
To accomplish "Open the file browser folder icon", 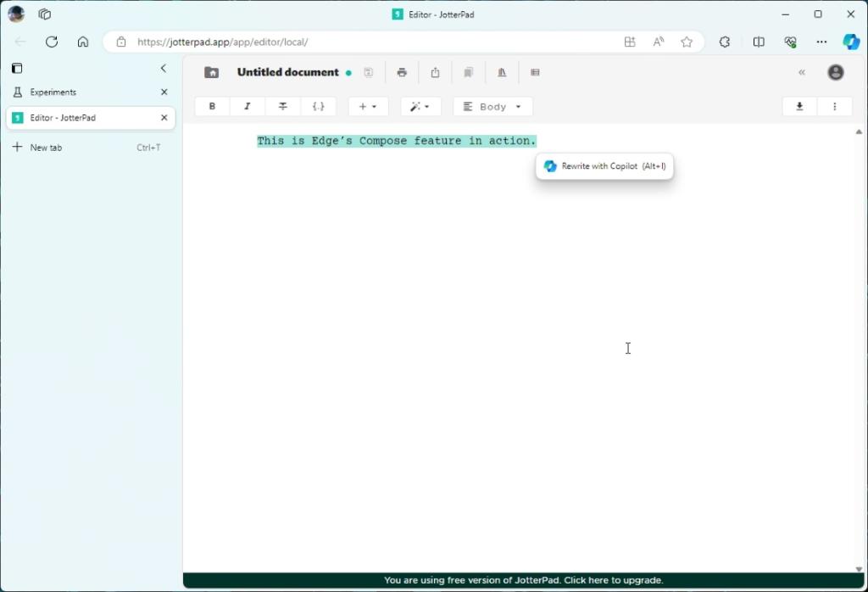I will (x=211, y=72).
